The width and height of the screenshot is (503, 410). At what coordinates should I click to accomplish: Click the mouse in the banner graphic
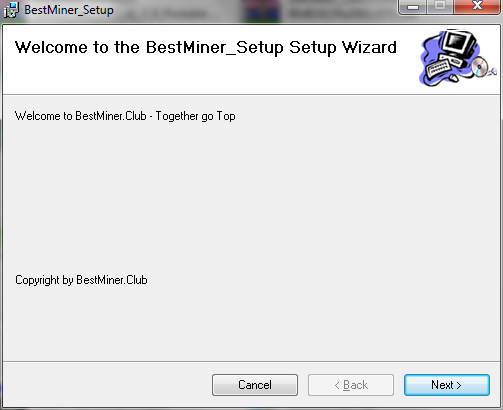pos(453,78)
